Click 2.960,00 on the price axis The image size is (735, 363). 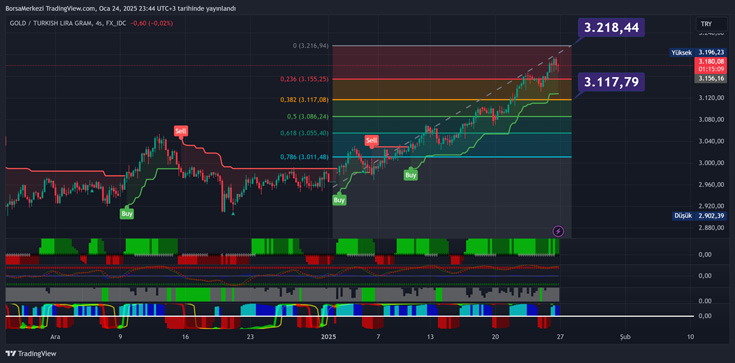pyautogui.click(x=712, y=185)
